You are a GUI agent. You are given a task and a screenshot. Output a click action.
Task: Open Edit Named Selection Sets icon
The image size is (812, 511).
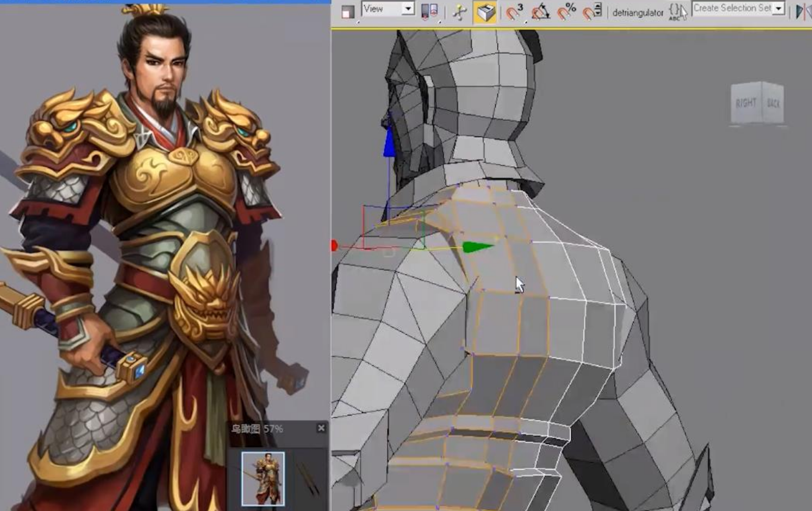pos(677,11)
